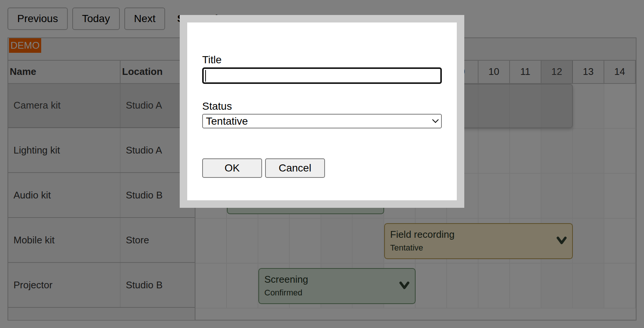Advance with the Next button

pyautogui.click(x=145, y=19)
